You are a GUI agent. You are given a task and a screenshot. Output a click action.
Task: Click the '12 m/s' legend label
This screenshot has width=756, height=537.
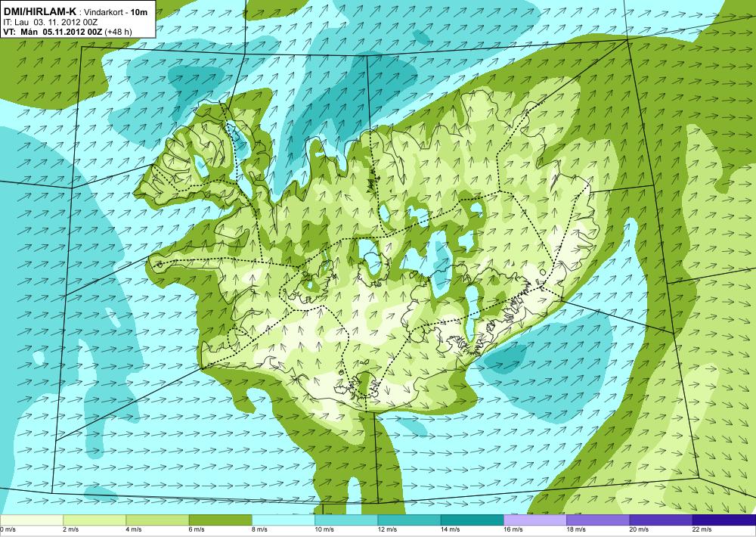[x=388, y=529]
